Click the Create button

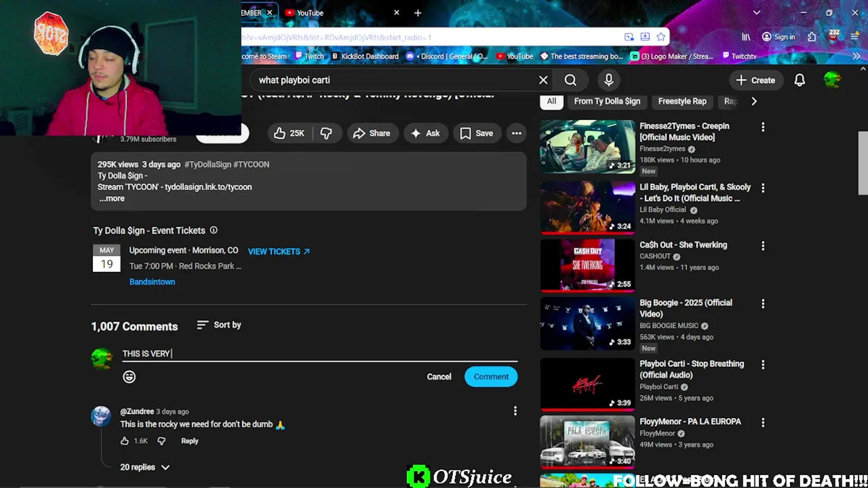[x=756, y=80]
